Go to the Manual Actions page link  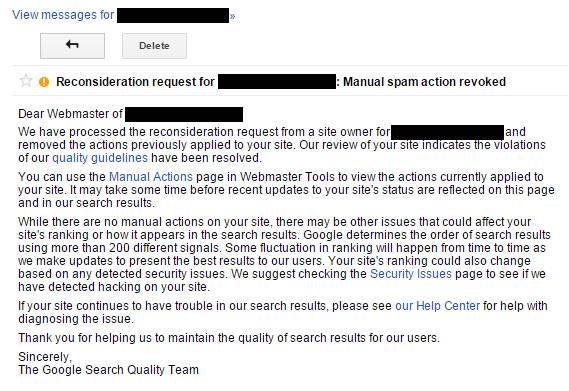click(x=151, y=177)
